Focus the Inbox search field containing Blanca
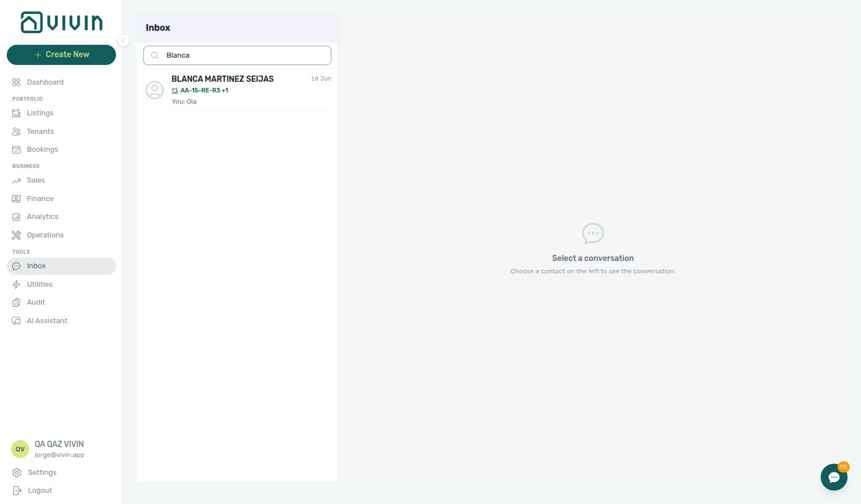This screenshot has height=504, width=861. (x=237, y=55)
